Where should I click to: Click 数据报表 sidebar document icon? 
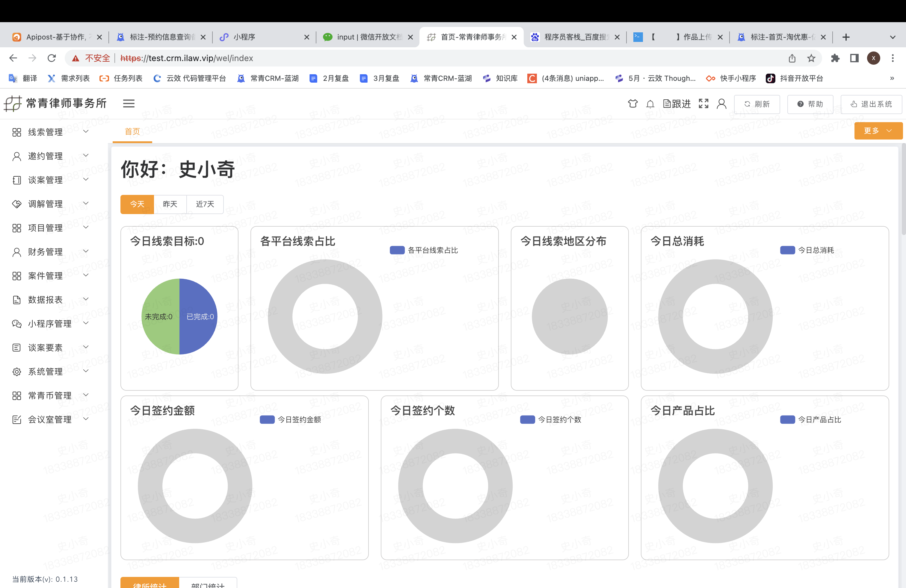17,300
